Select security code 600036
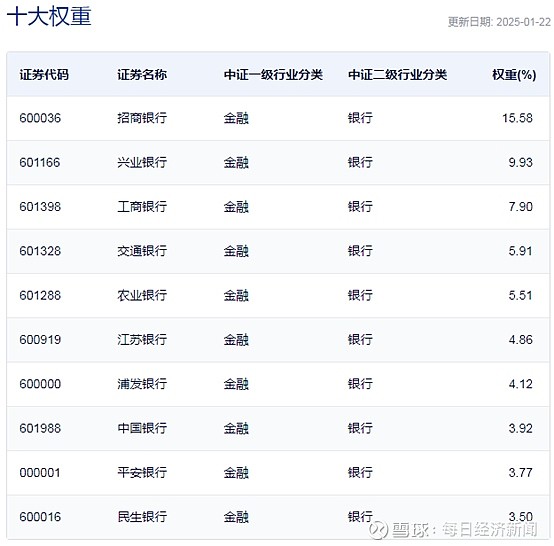Viewport: 554px width, 546px height. [x=40, y=118]
